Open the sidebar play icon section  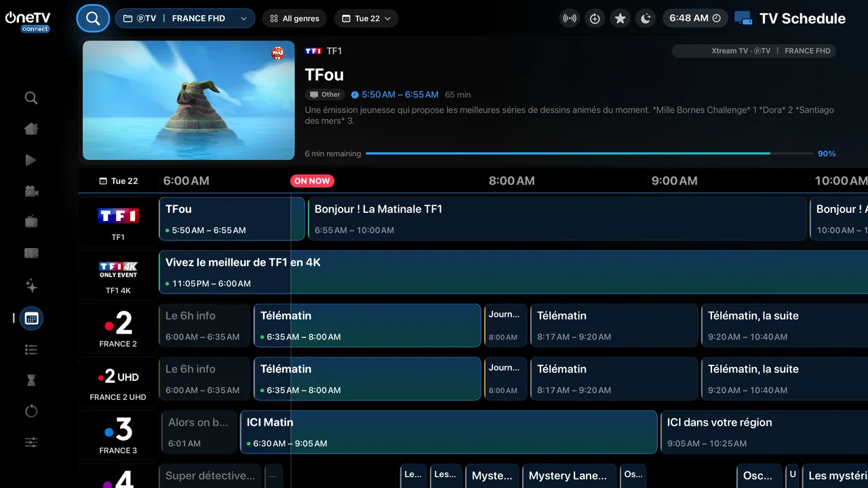(x=31, y=160)
